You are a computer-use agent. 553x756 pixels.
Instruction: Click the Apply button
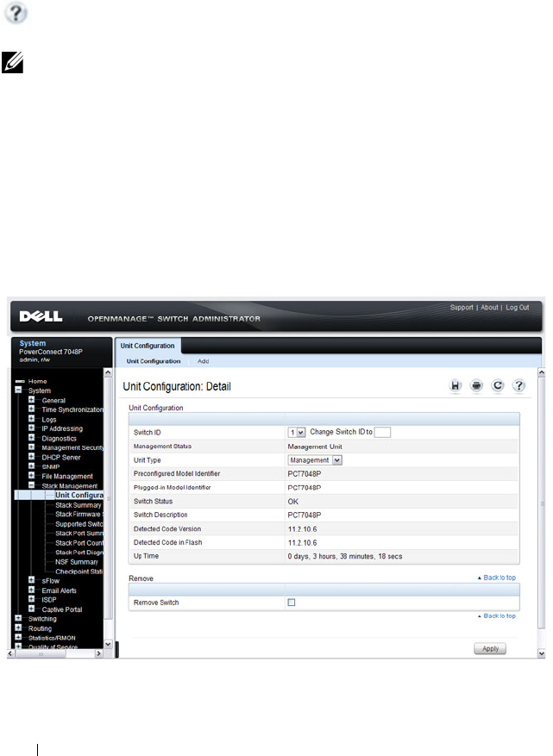point(490,649)
